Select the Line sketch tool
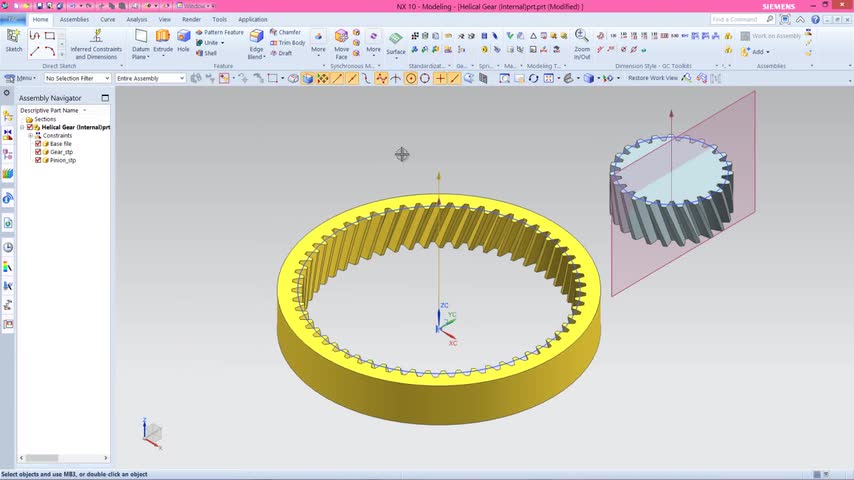This screenshot has width=854, height=480. [34, 51]
